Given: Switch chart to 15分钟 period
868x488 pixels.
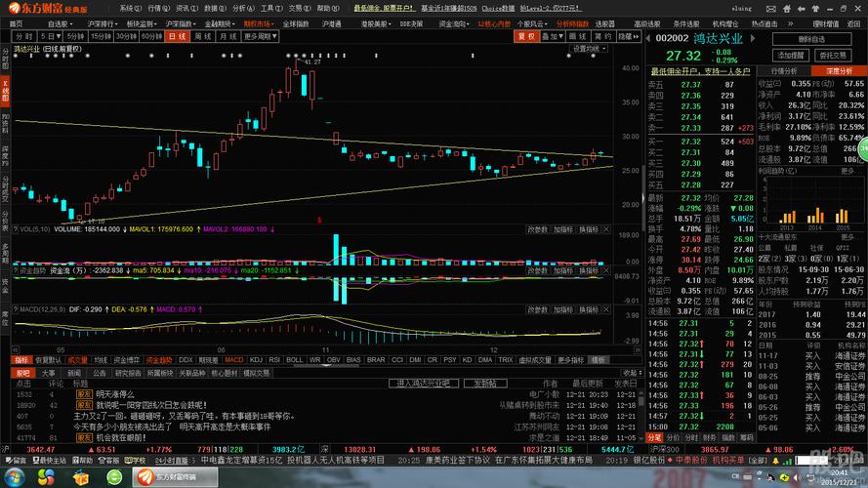Looking at the screenshot, I should 101,36.
